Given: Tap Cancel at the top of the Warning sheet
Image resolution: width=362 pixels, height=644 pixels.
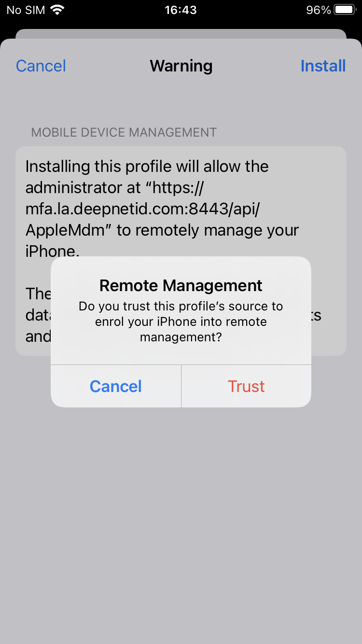Looking at the screenshot, I should 41,66.
